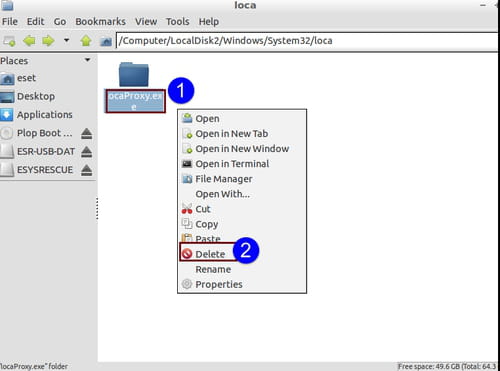Viewport: 500px width, 371px height.
Task: Click the free space status bar text
Action: [447, 366]
